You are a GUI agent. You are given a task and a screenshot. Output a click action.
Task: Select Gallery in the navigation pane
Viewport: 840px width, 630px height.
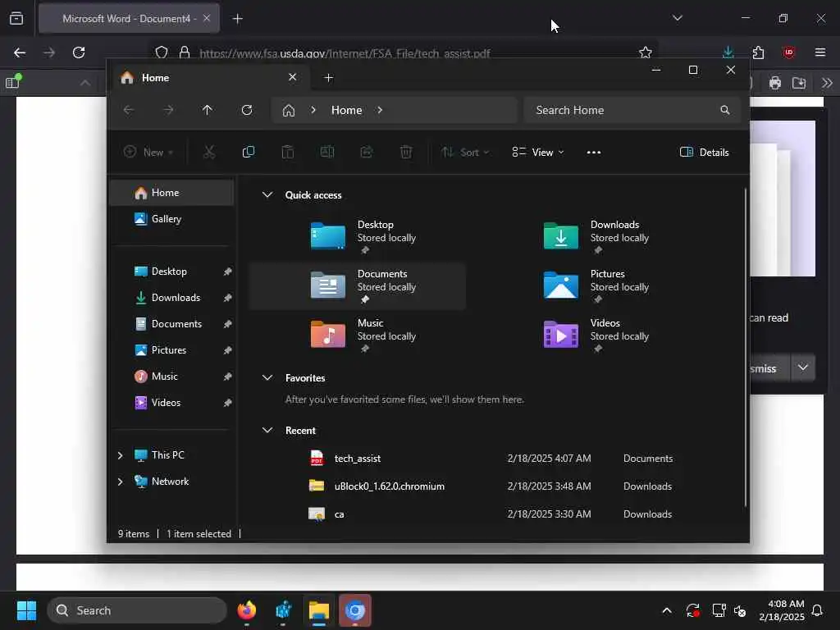click(x=171, y=218)
